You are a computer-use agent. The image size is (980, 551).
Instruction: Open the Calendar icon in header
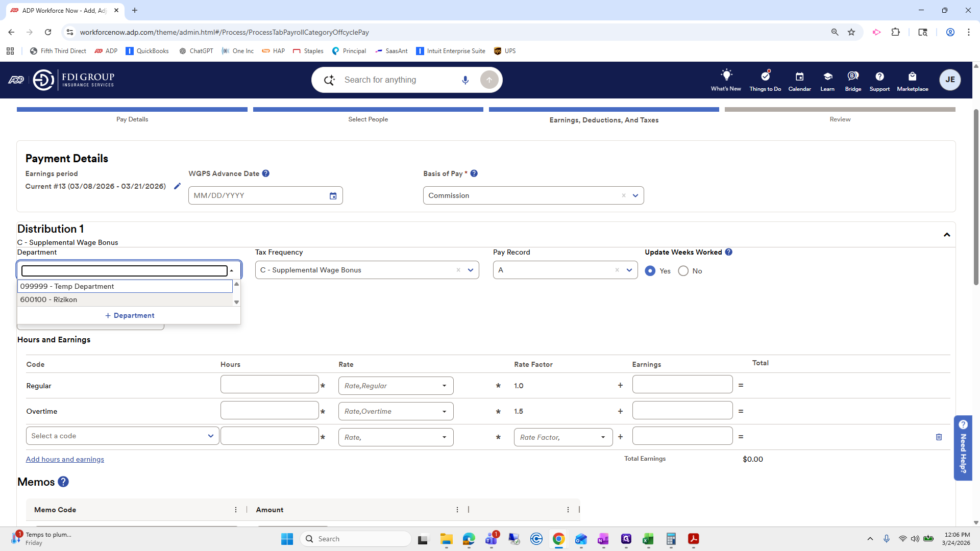(799, 77)
